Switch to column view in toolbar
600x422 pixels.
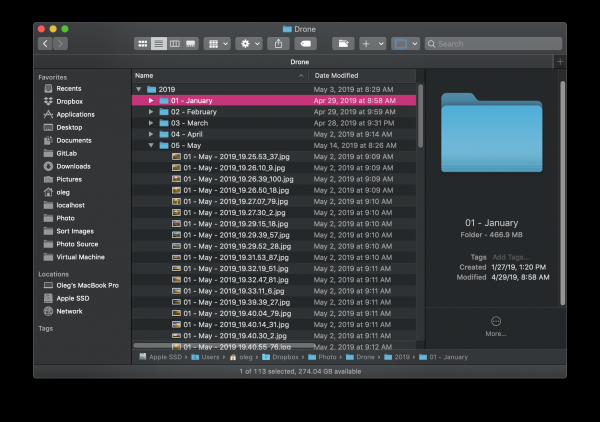(174, 44)
